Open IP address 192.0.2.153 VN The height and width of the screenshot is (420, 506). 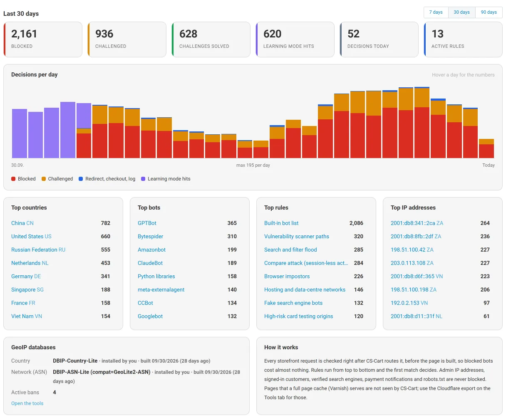click(409, 303)
